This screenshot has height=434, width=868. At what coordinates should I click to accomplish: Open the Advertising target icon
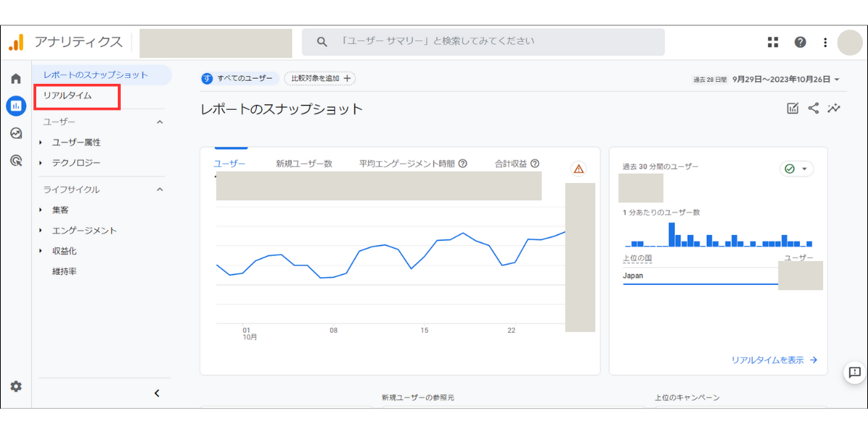16,161
